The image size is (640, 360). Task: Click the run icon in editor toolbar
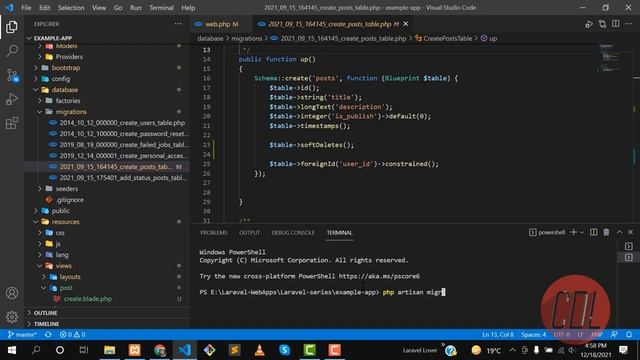[589, 24]
